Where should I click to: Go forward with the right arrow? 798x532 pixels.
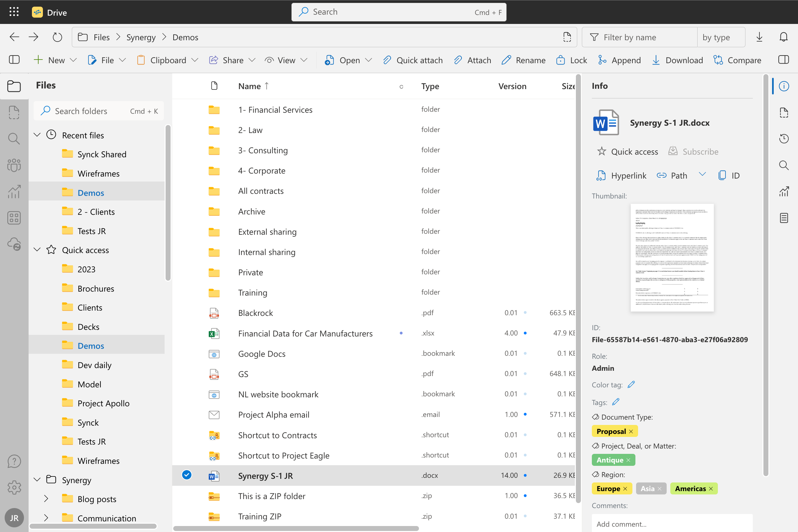(34, 37)
